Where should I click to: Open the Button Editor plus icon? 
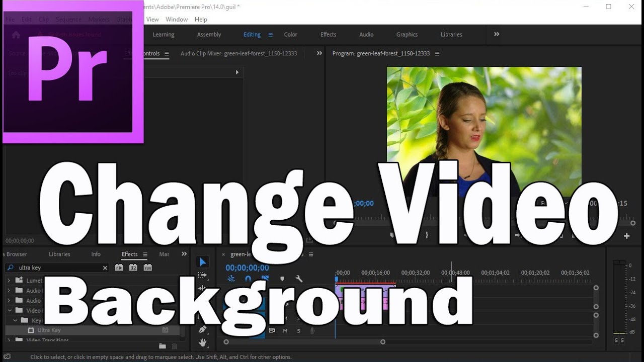pos(627,236)
